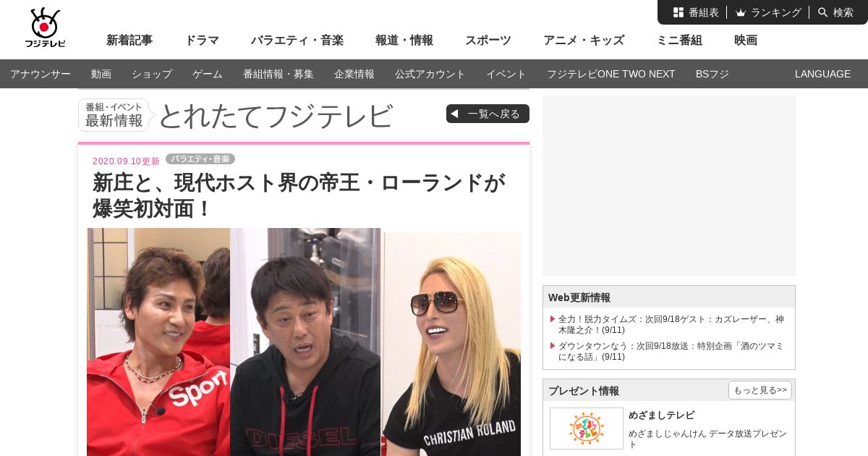Go to 動画 page
The width and height of the screenshot is (868, 456).
(x=101, y=74)
